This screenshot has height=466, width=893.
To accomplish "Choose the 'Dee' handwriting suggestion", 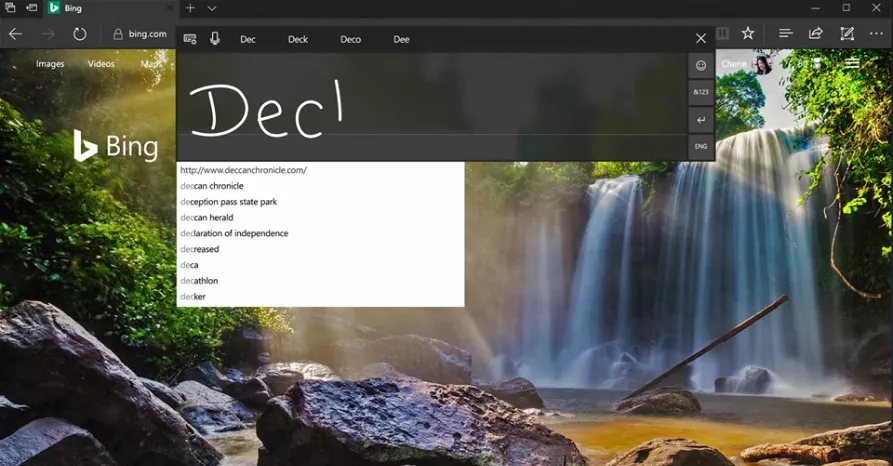I will coord(402,39).
